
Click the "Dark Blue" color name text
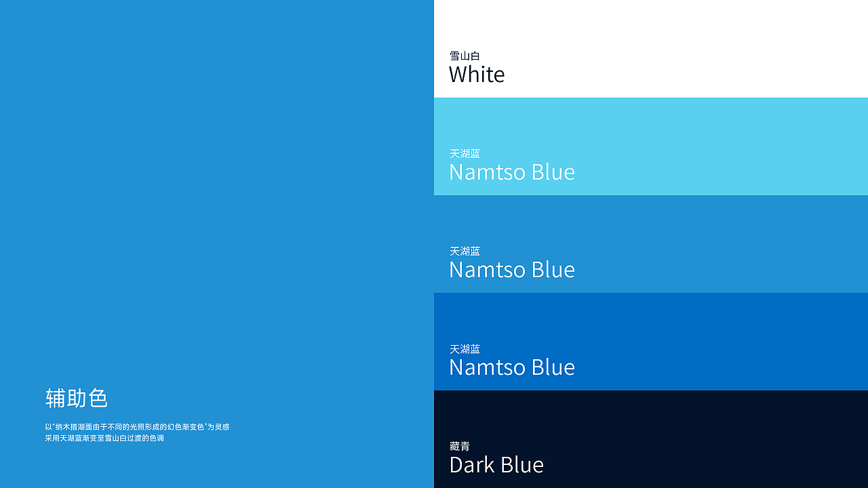coord(496,464)
